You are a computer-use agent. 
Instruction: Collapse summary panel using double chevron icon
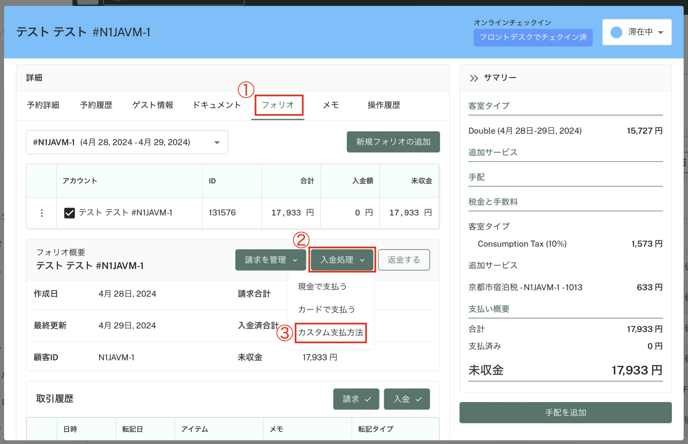click(x=474, y=77)
